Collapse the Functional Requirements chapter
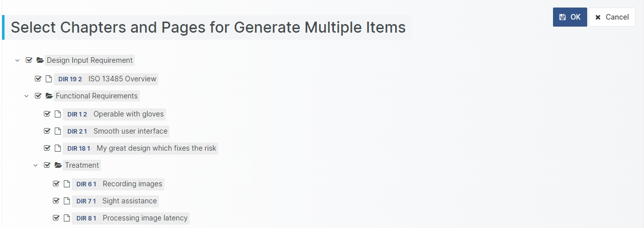 (27, 96)
